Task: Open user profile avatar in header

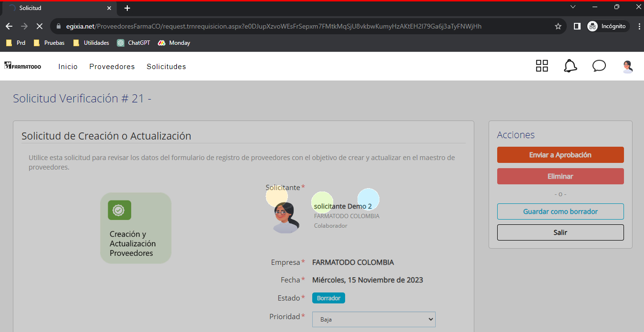Action: (x=628, y=67)
